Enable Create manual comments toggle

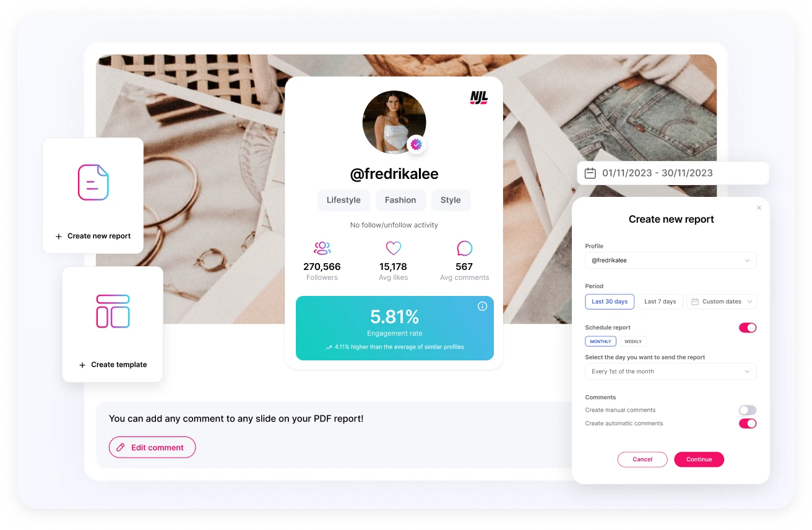pyautogui.click(x=748, y=410)
